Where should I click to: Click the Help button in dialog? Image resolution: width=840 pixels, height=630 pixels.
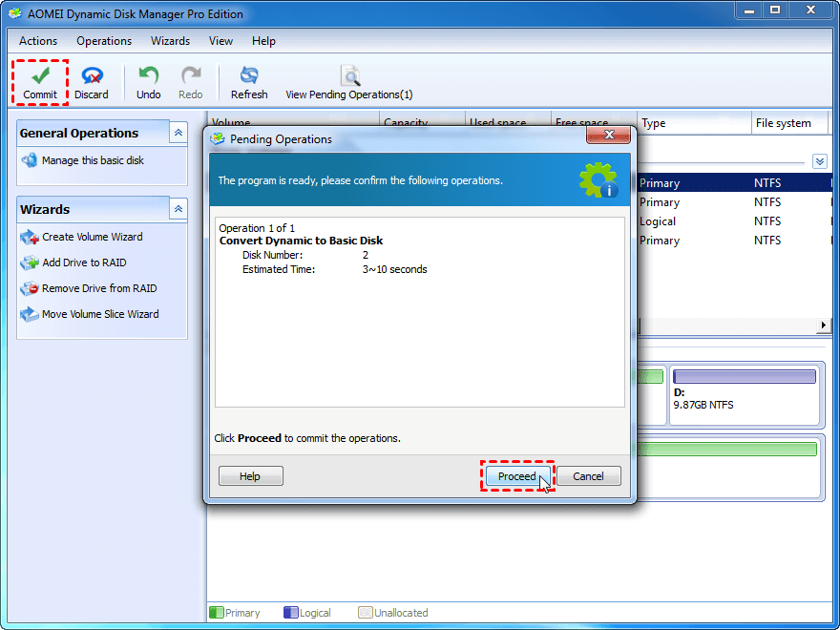tap(250, 476)
